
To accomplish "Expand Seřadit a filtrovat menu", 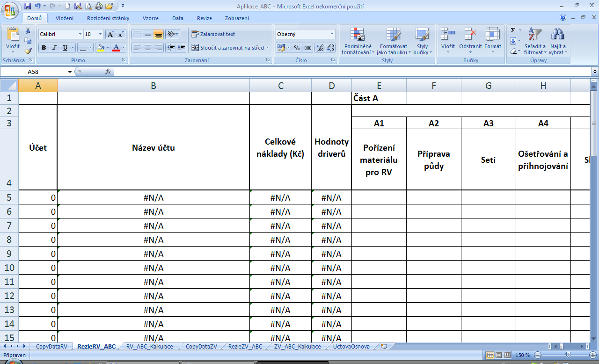I will tap(535, 40).
